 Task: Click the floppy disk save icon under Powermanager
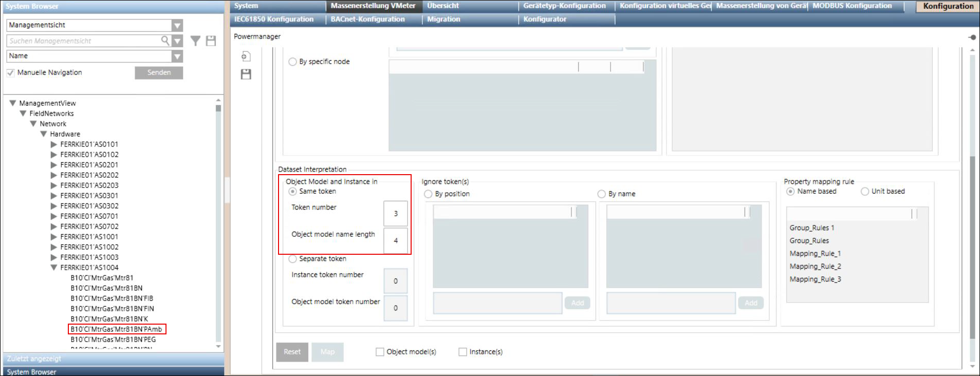(246, 74)
